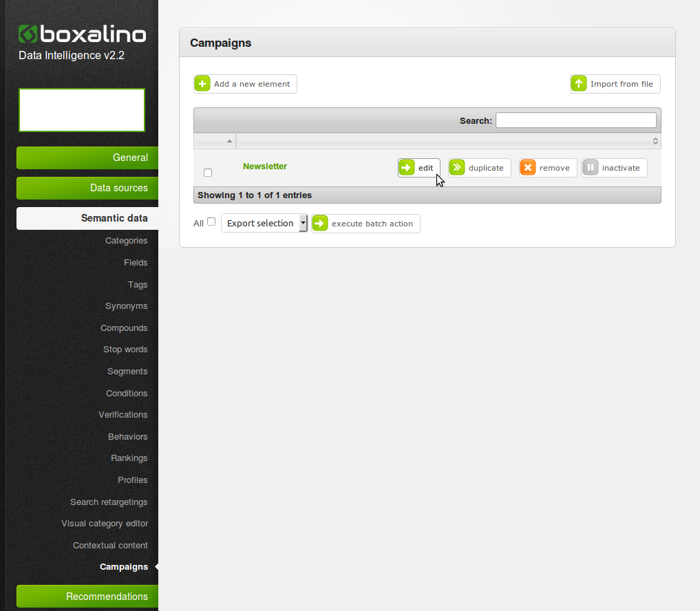Image resolution: width=700 pixels, height=611 pixels.
Task: Click the green plus icon for adding element
Action: [202, 84]
